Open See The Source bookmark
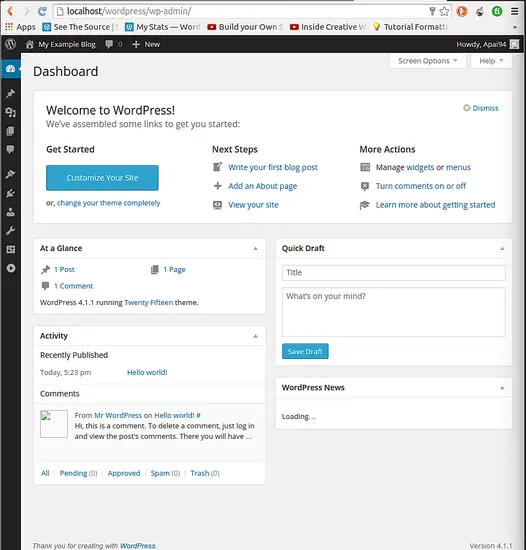Screen dimensions: 526x550 point(81,27)
